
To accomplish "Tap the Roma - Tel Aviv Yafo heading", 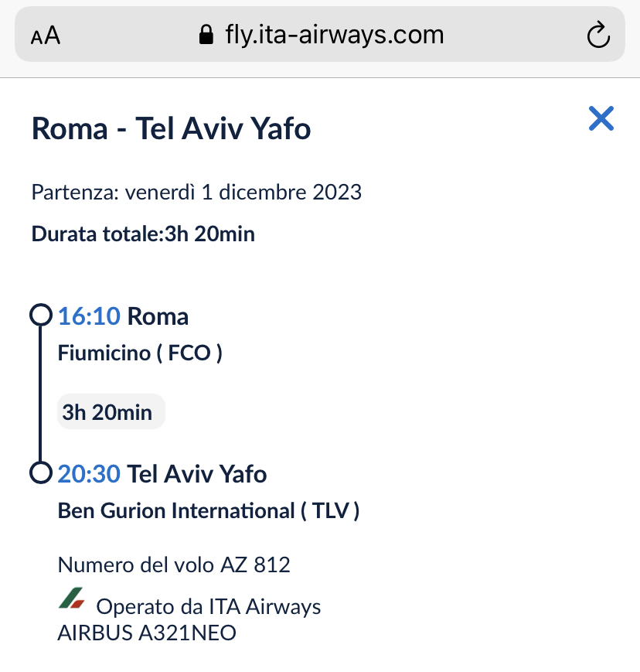I will pyautogui.click(x=171, y=128).
